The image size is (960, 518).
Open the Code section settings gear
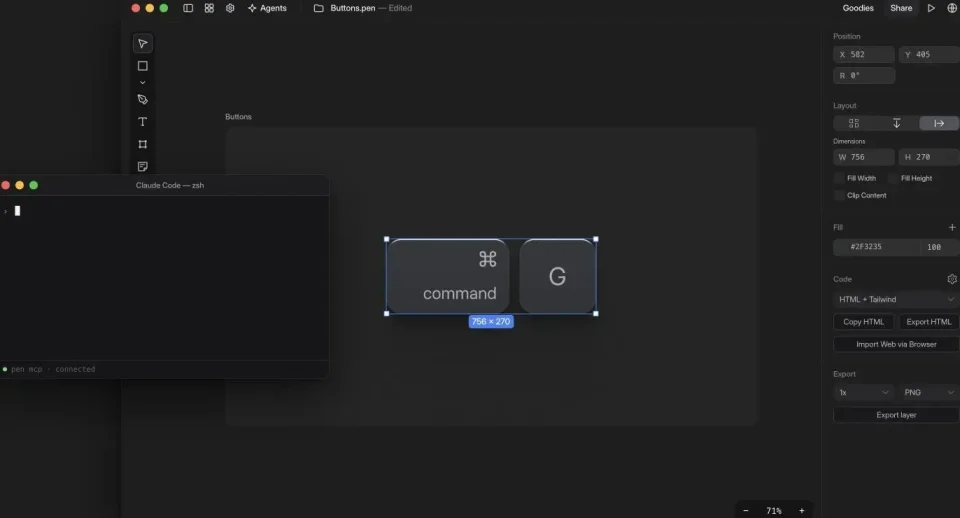point(952,279)
